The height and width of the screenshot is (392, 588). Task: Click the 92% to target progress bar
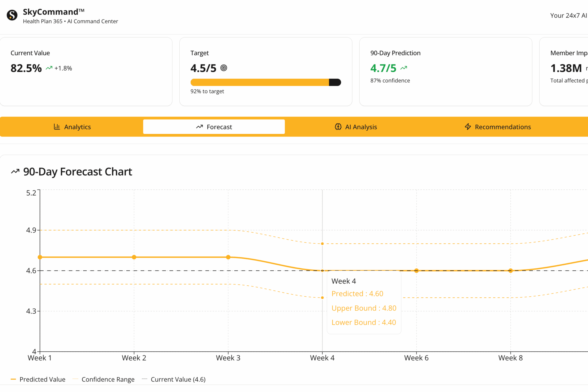[x=266, y=82]
